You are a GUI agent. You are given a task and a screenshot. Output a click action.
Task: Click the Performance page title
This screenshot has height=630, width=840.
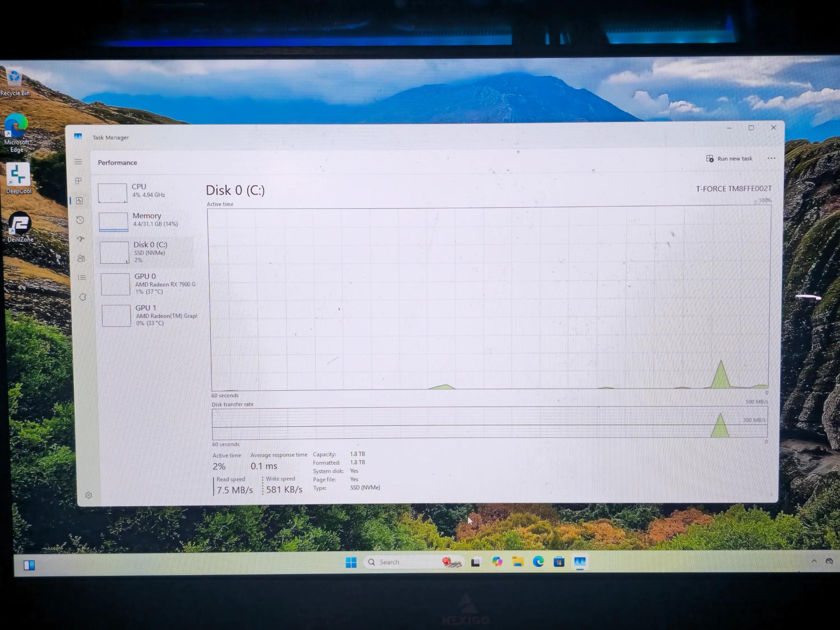point(117,163)
